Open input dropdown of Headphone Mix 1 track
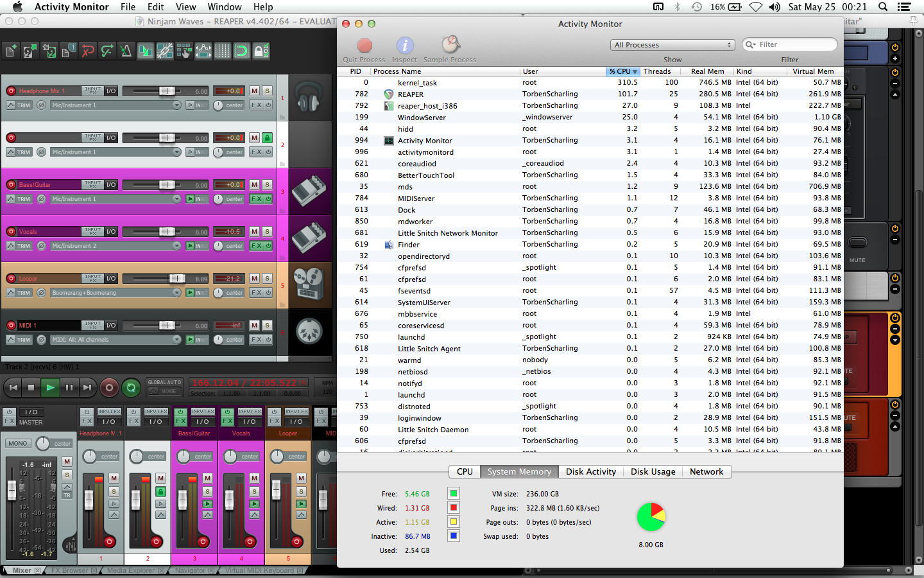 coord(116,105)
